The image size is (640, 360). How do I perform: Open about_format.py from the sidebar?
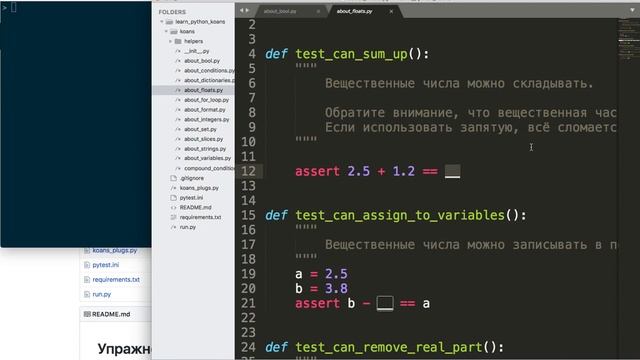(204, 110)
